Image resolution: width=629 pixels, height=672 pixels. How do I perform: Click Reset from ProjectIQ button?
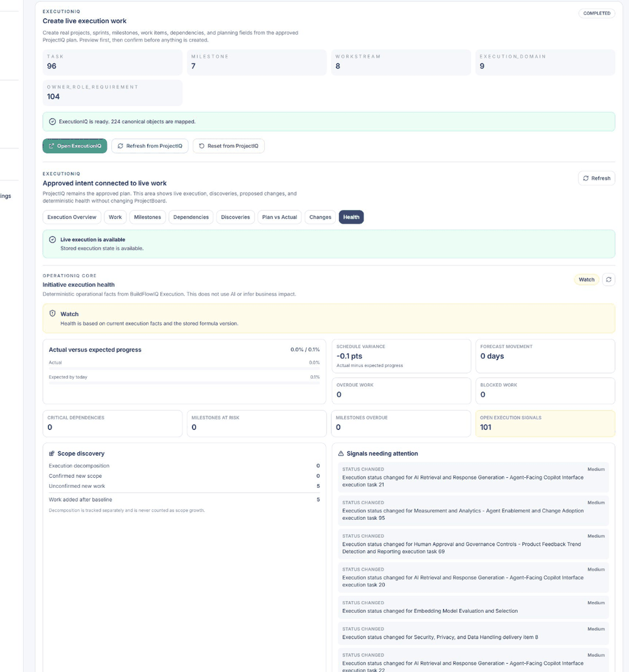click(x=228, y=146)
